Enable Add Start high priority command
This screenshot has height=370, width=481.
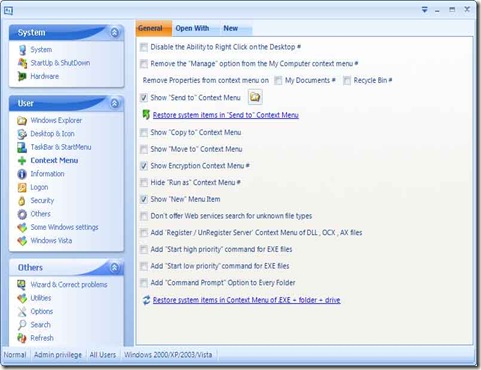tap(144, 249)
